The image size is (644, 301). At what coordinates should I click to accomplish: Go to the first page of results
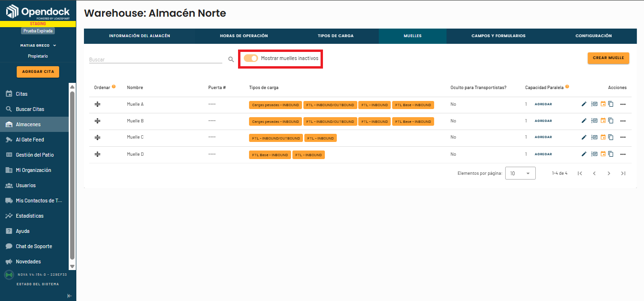pos(580,173)
